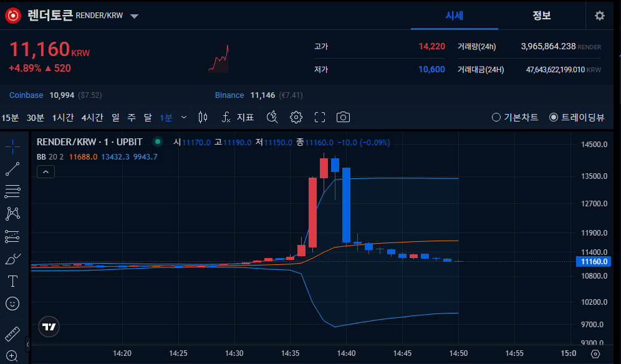Screen dimensions: 621x364
Task: Open settings via top-right gear icon
Action: [600, 16]
